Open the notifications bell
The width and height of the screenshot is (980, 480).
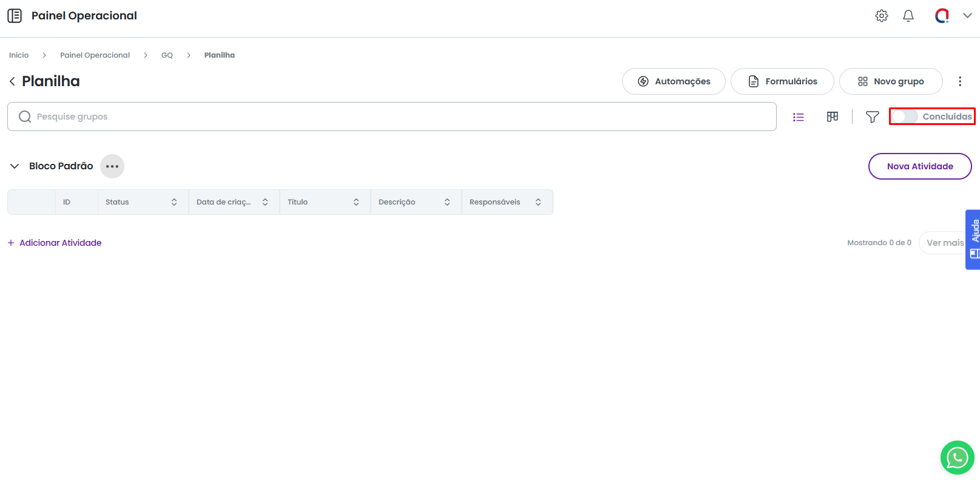click(x=908, y=16)
